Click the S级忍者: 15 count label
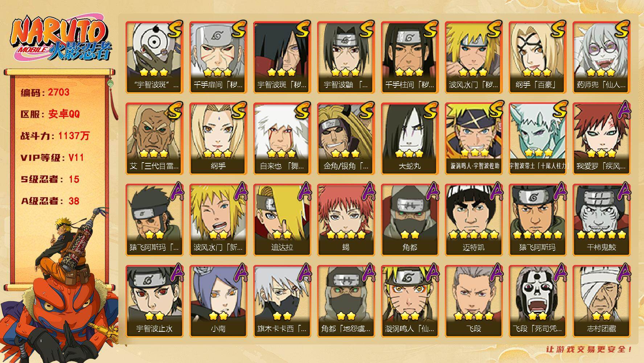644x363 pixels. point(50,179)
